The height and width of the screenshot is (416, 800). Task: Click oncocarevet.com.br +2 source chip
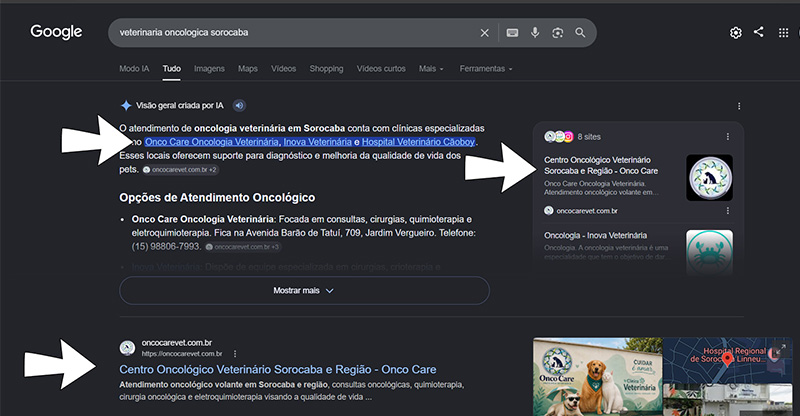tap(180, 169)
